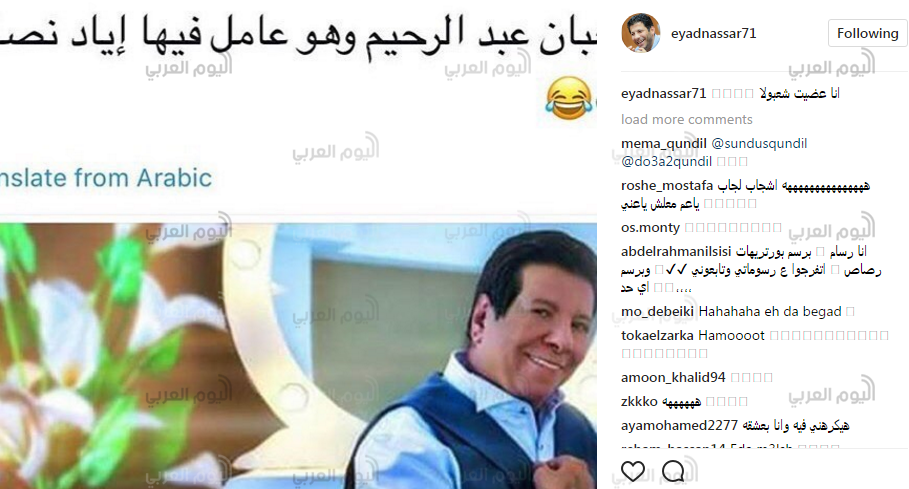Open the @do3a2qundil mention

pos(666,161)
